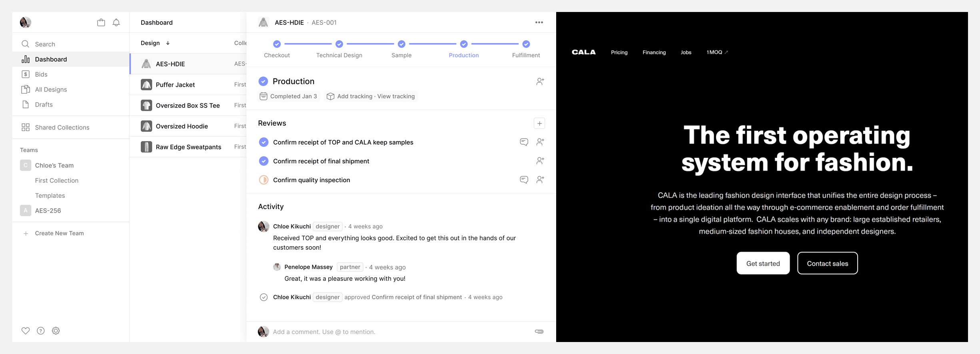The image size is (980, 354).
Task: Open the three-dot more menu for AES-HDIE
Action: tap(539, 22)
